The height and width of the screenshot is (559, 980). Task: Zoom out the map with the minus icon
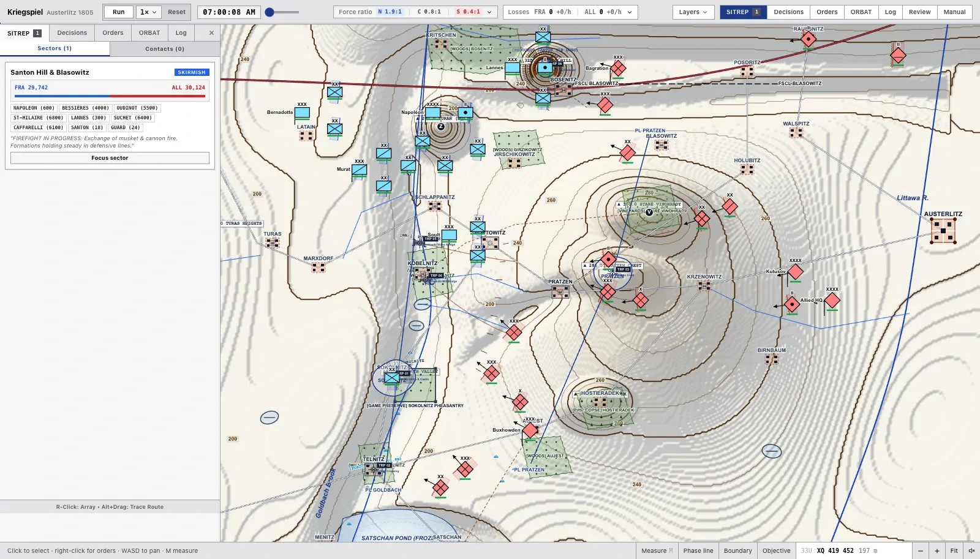click(921, 551)
